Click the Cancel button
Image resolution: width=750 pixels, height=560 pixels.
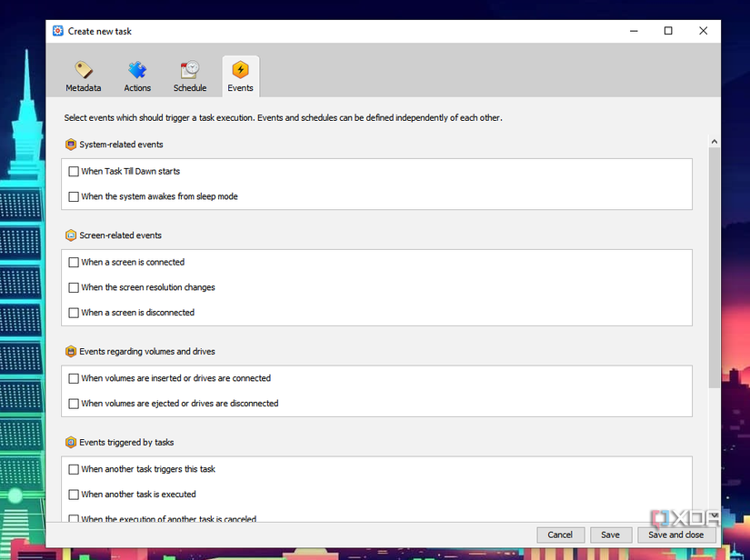pos(560,535)
